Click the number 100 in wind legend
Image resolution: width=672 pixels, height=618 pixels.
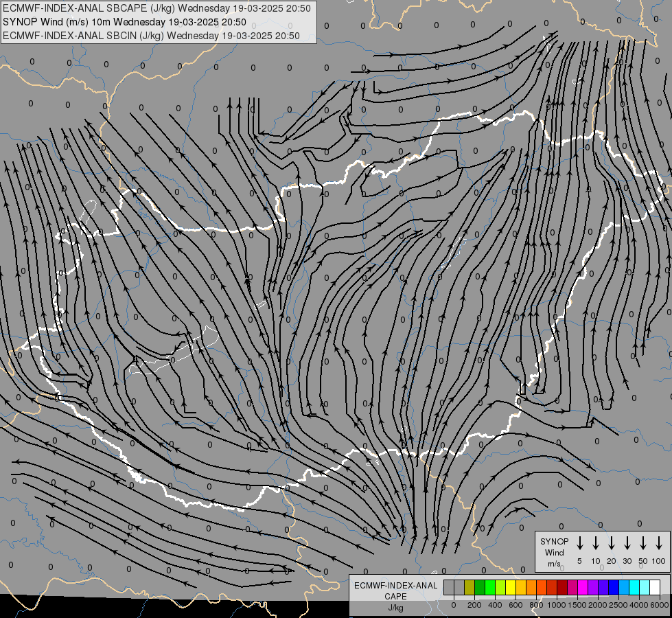coord(659,561)
